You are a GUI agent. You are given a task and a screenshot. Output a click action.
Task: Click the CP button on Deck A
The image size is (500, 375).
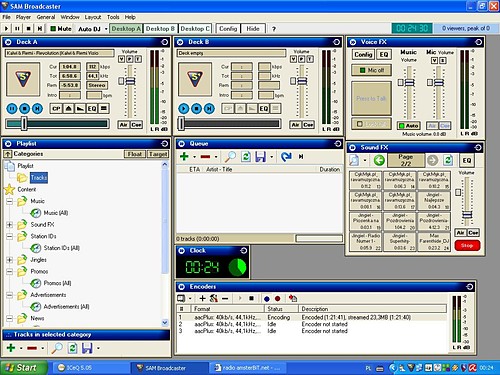(x=56, y=109)
